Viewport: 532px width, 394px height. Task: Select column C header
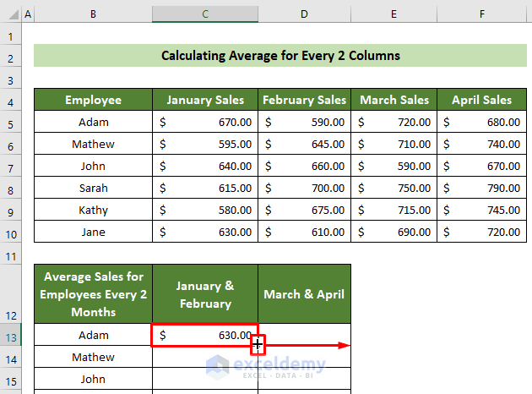205,15
